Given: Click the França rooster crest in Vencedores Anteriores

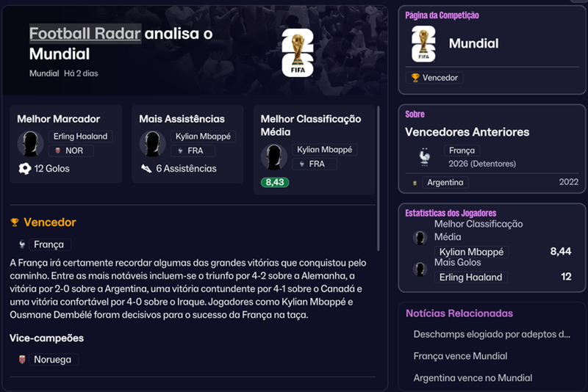Looking at the screenshot, I should [424, 157].
